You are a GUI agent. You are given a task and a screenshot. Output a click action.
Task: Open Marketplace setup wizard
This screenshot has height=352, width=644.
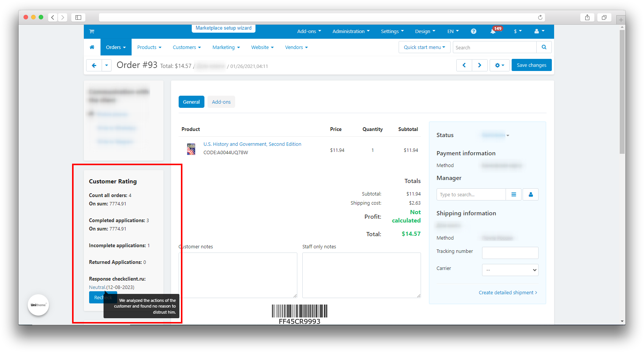click(223, 28)
